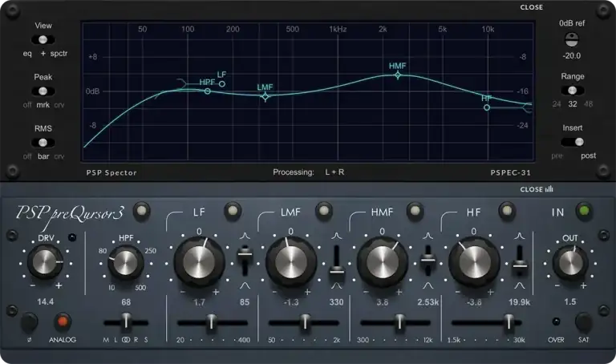Click the spectrum bars icon beside lower CLOSE

point(549,189)
